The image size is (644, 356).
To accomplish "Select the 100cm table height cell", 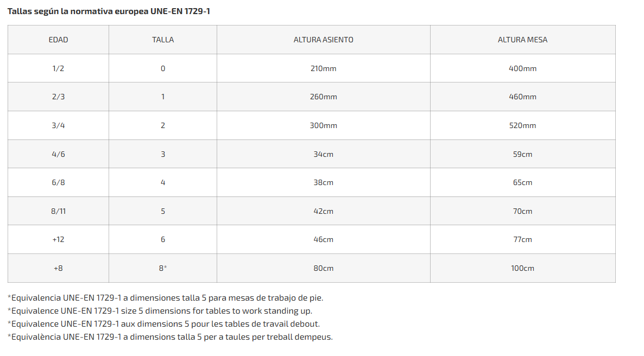I will point(522,268).
